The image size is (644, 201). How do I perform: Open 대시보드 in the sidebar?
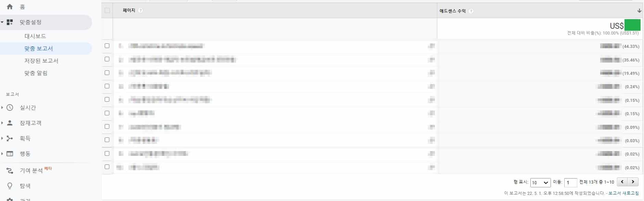35,36
